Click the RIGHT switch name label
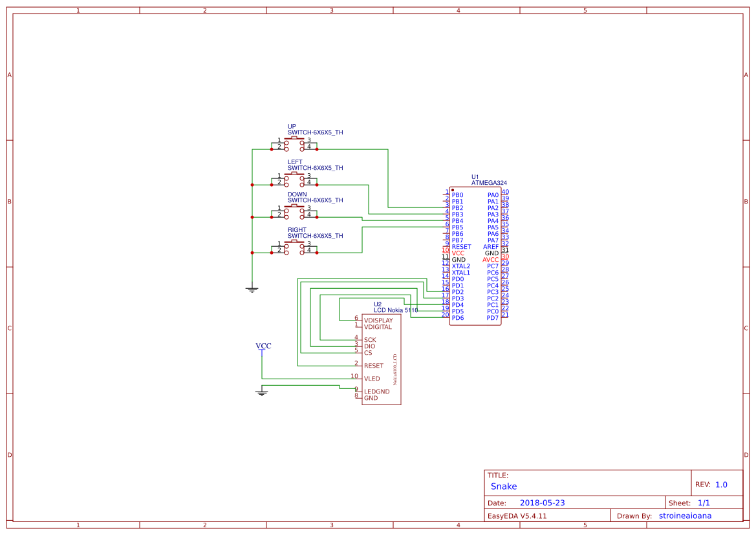The width and height of the screenshot is (756, 535). point(297,230)
